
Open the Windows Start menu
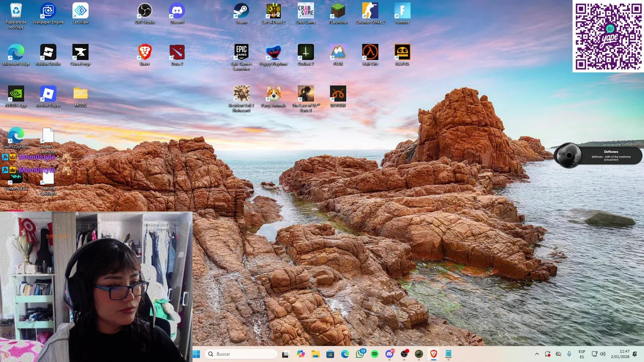pyautogui.click(x=196, y=354)
